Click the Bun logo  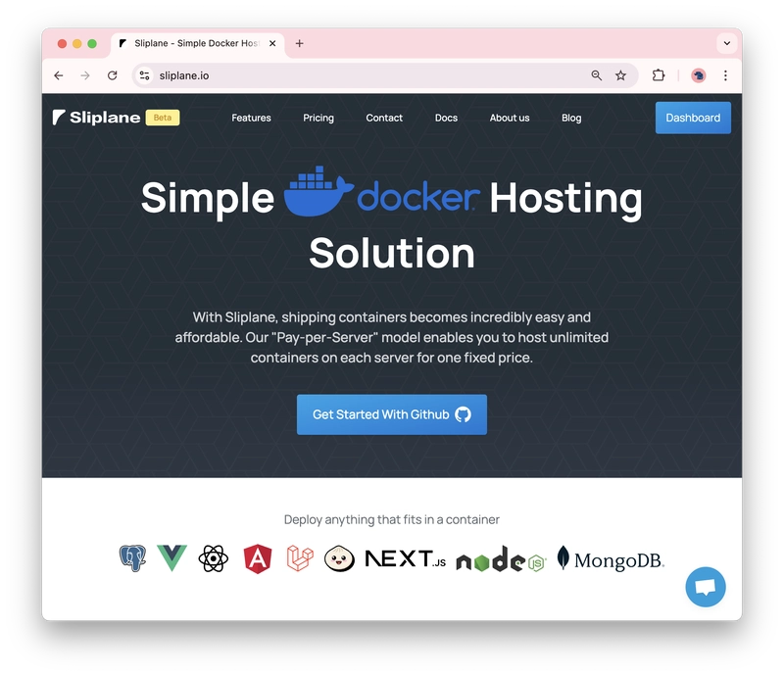339,558
